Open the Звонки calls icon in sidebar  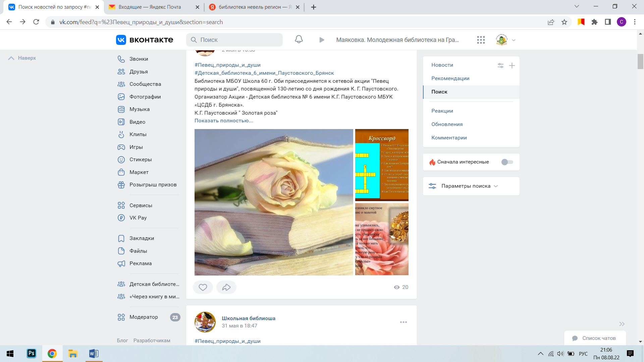tap(121, 59)
